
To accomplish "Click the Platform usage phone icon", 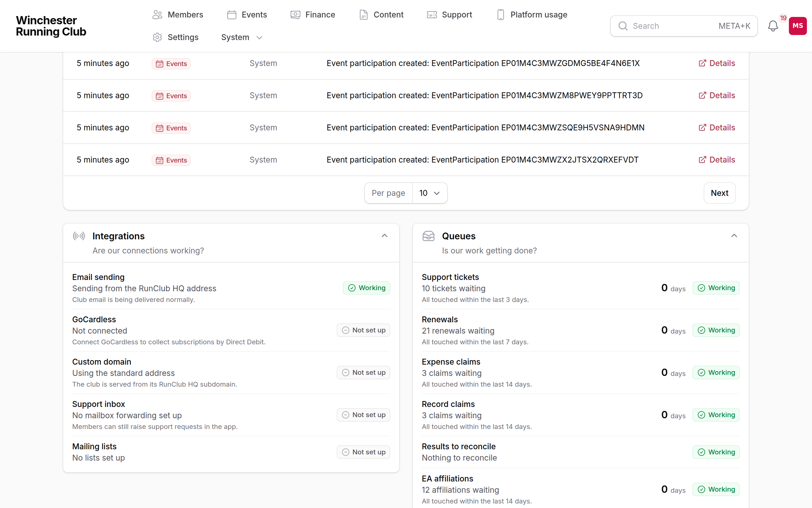I will coord(500,15).
